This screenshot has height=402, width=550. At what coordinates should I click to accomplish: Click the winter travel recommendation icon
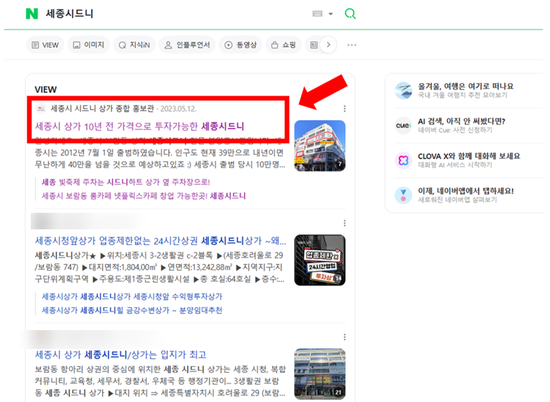[403, 91]
